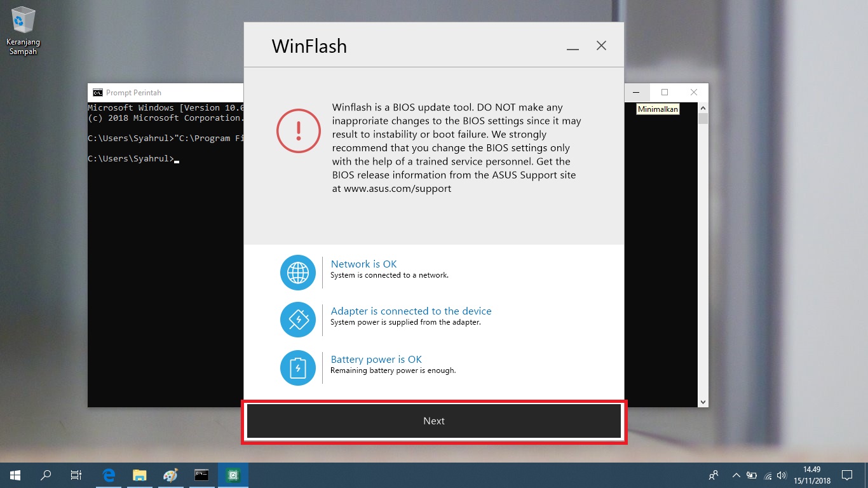Show hidden tray icons chevron
Image resolution: width=868 pixels, height=488 pixels.
(736, 475)
